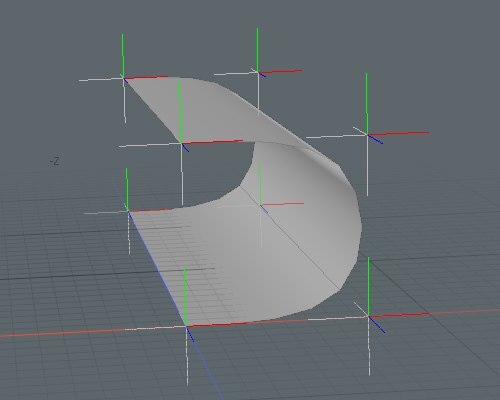Click the world red X axis line

67,331
